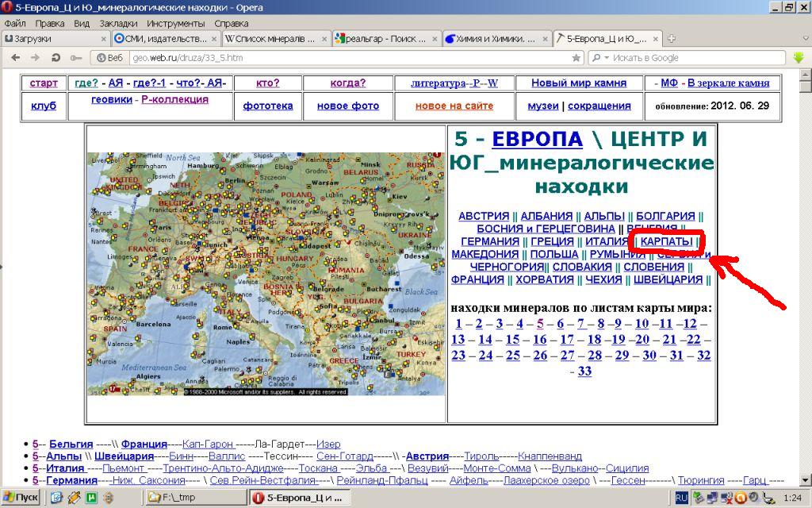Open the green download arrow icon

(x=799, y=57)
